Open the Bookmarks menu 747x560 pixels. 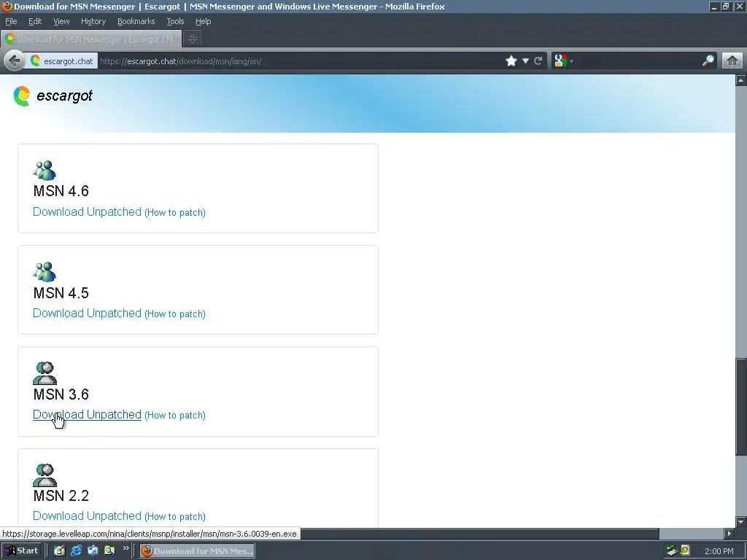(136, 21)
